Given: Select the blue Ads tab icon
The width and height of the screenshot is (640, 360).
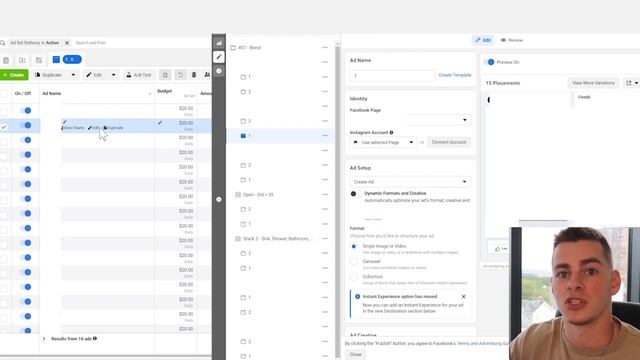Looking at the screenshot, I should (x=56, y=60).
